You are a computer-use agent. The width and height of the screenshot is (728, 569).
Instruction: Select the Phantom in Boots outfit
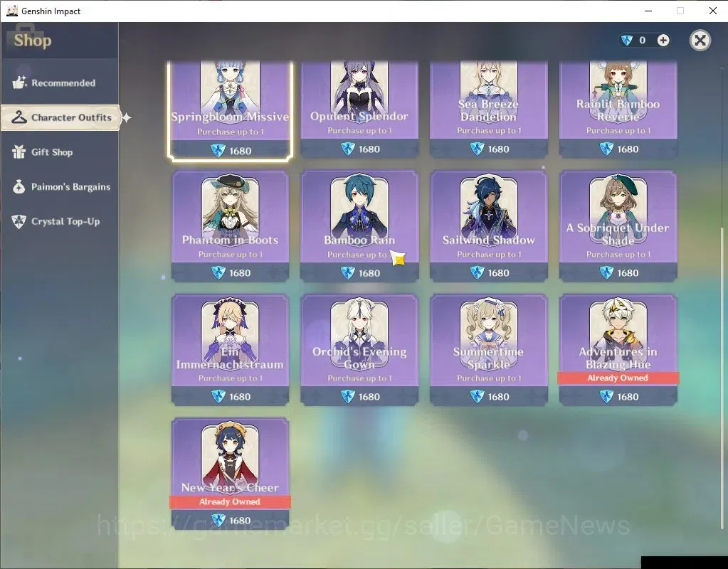[x=231, y=226]
